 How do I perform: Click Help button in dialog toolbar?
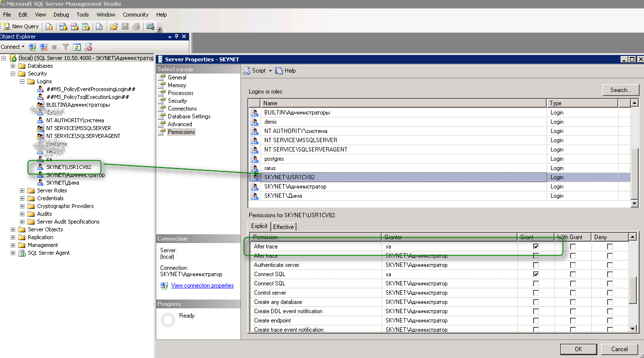286,71
